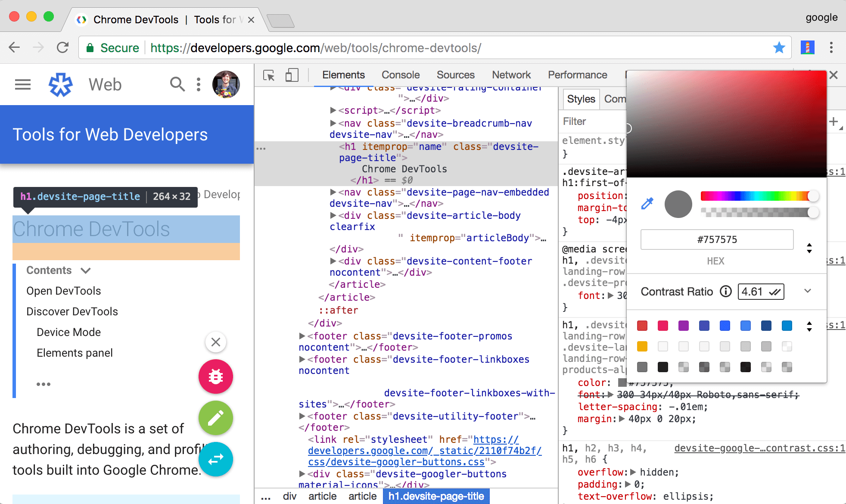Image resolution: width=846 pixels, height=504 pixels.
Task: Click the Web Fundamentals logo
Action: 60,85
